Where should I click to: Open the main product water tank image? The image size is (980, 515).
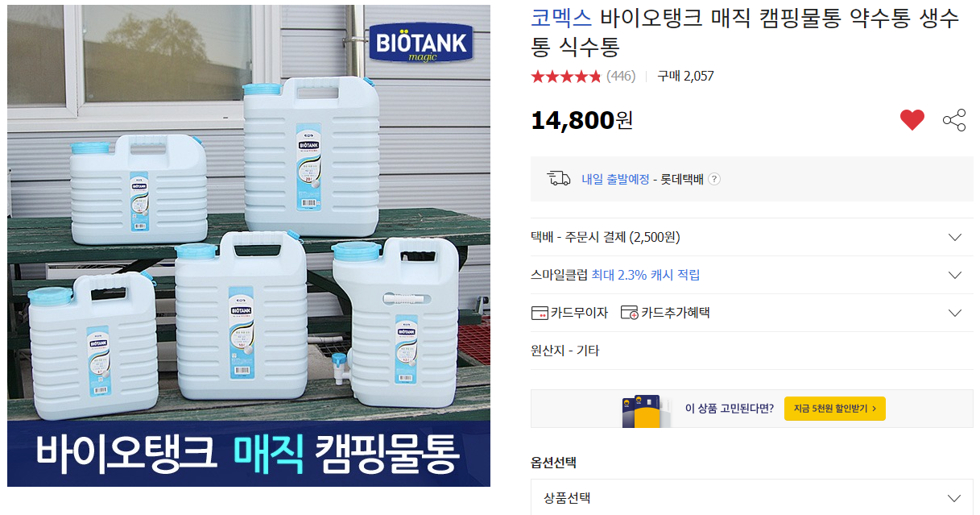[x=249, y=246]
